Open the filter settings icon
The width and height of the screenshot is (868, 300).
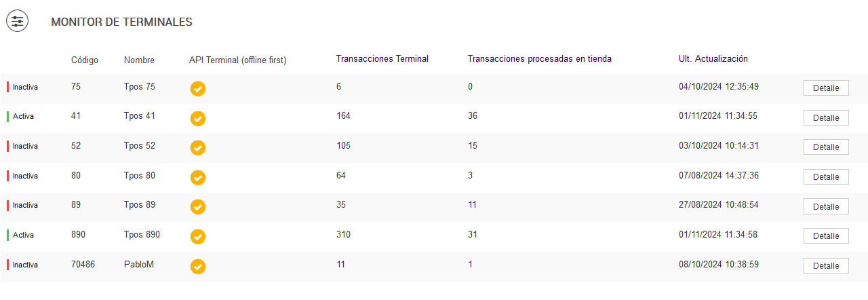click(x=18, y=22)
